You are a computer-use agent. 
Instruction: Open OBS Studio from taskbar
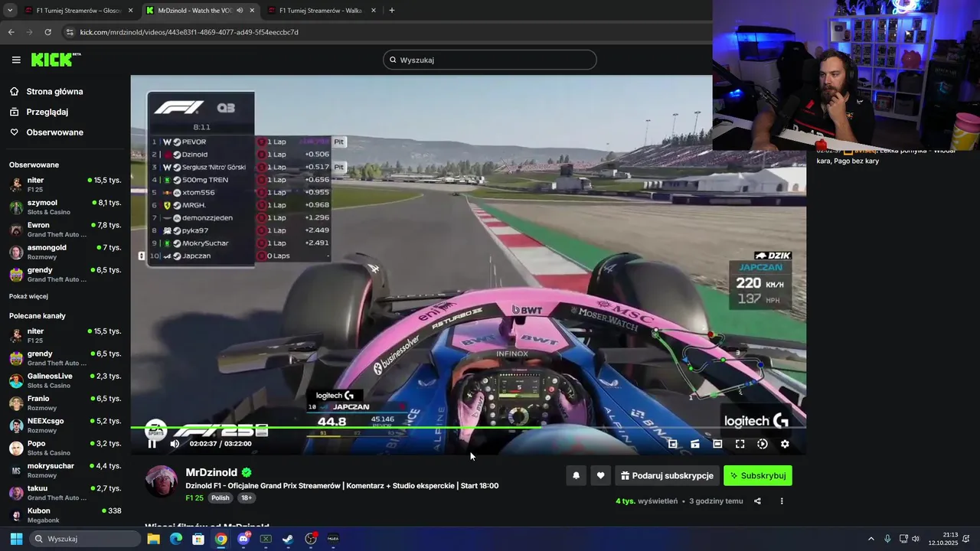[x=311, y=539]
